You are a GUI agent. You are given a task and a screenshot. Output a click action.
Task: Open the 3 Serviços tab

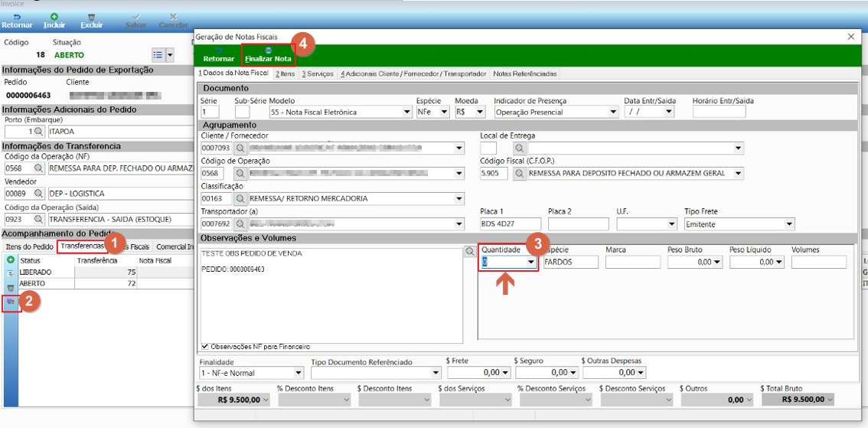point(317,73)
